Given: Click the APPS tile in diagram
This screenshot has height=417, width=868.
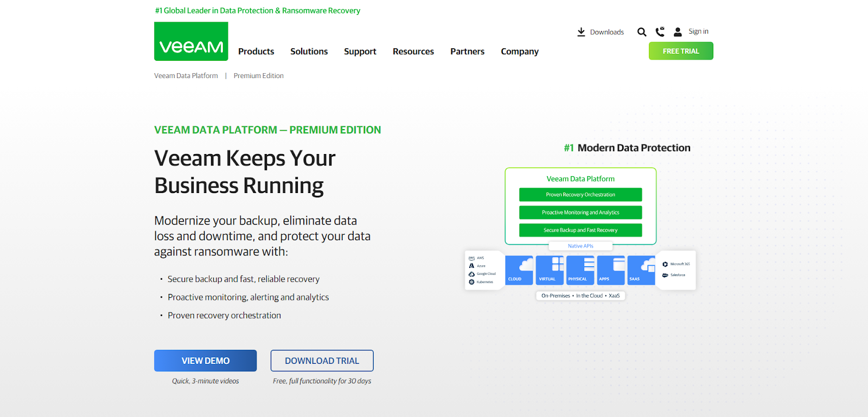Looking at the screenshot, I should coord(611,270).
